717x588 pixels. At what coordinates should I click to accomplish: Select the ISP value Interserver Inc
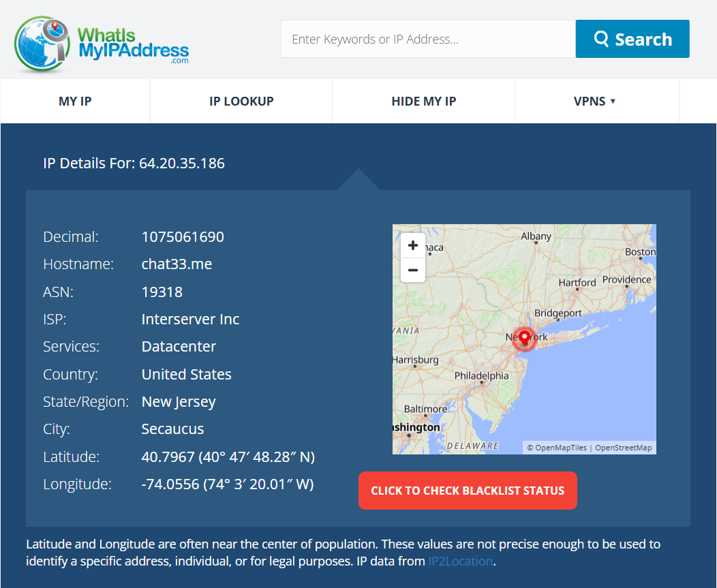[x=190, y=319]
